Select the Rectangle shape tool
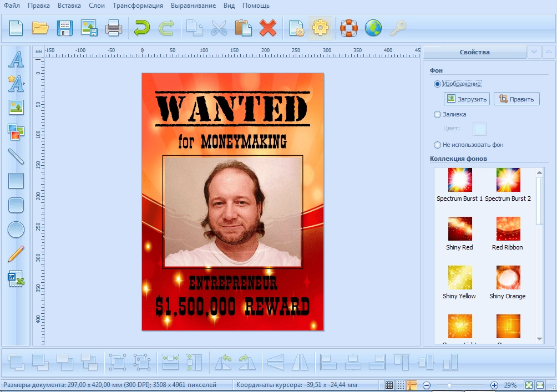 (x=16, y=181)
